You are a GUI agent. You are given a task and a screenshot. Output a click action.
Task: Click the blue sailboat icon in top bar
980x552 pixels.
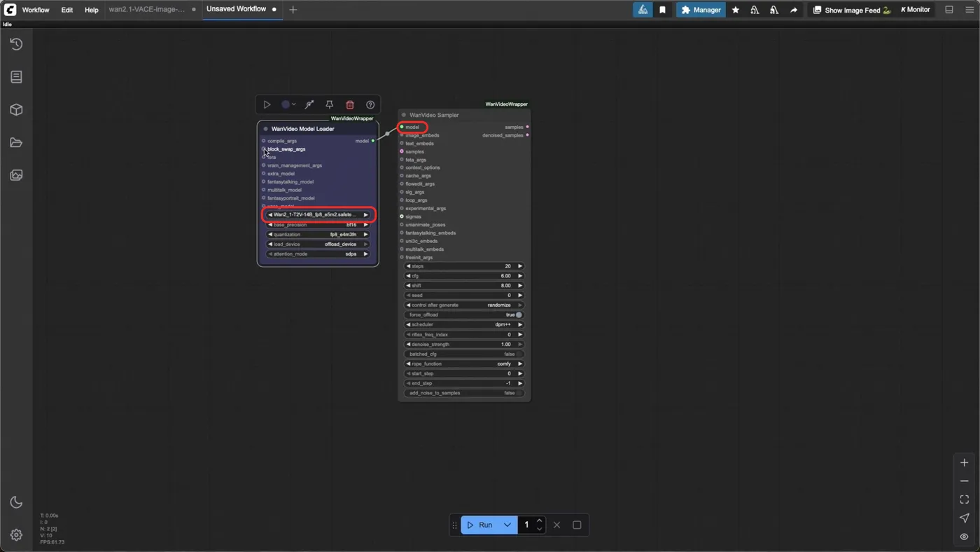click(x=643, y=10)
